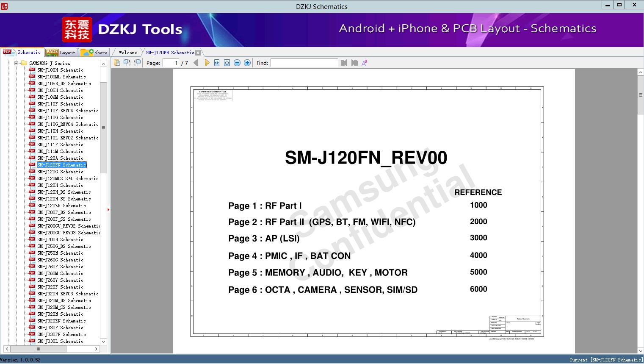Click the rotate clockwise icon
Viewport: 644px width, 364px height.
pos(137,63)
